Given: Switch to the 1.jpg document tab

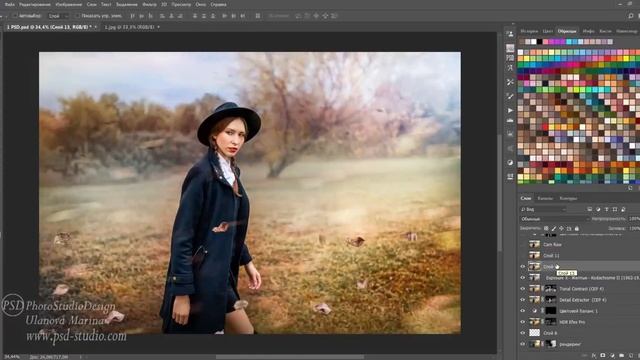Looking at the screenshot, I should pos(129,27).
